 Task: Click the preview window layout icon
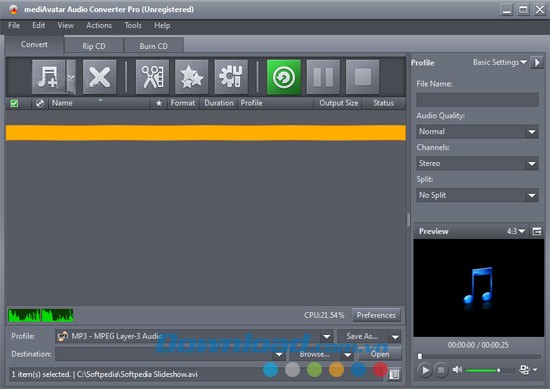537,231
